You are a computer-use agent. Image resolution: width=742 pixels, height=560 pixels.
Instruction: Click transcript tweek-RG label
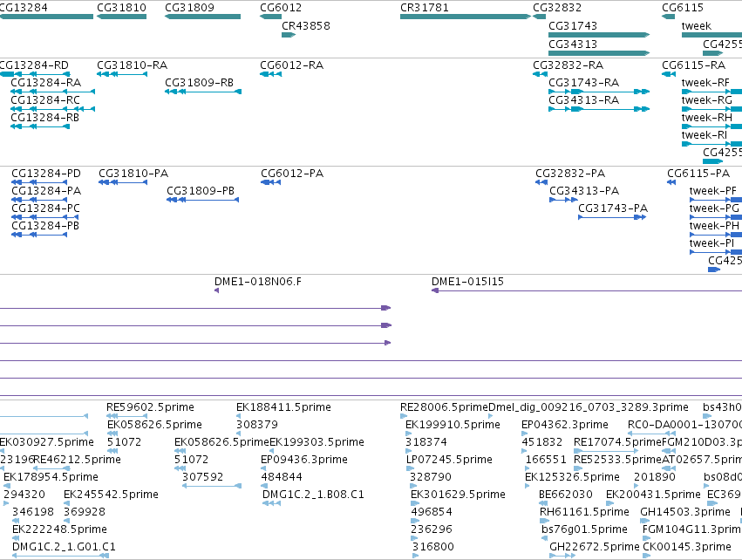click(x=707, y=100)
